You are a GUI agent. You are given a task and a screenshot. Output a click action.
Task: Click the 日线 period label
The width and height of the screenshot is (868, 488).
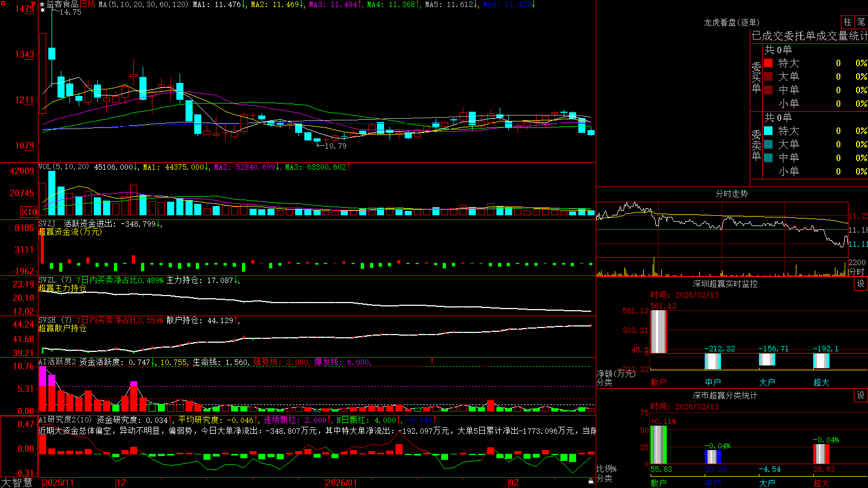[88, 4]
